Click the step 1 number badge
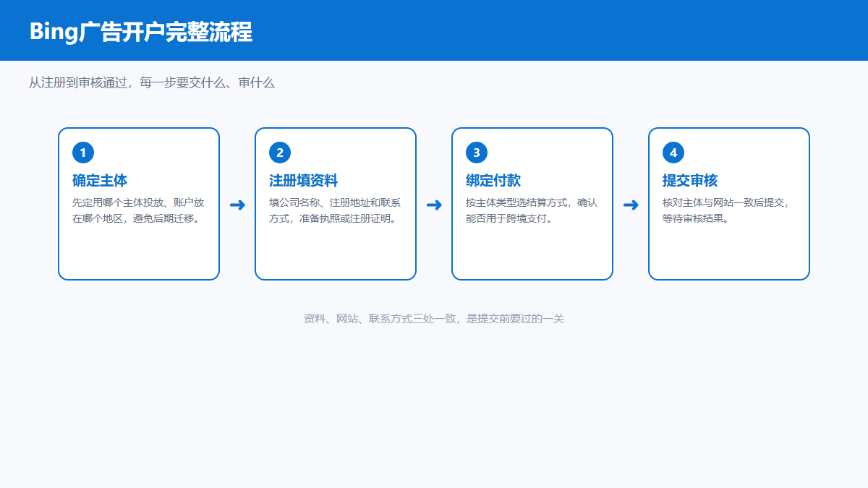Screen dimensions: 868x488 [83, 153]
